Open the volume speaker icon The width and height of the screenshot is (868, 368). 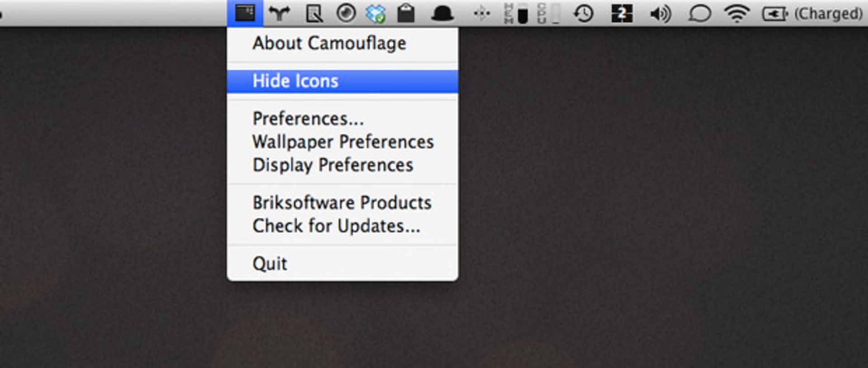(660, 14)
